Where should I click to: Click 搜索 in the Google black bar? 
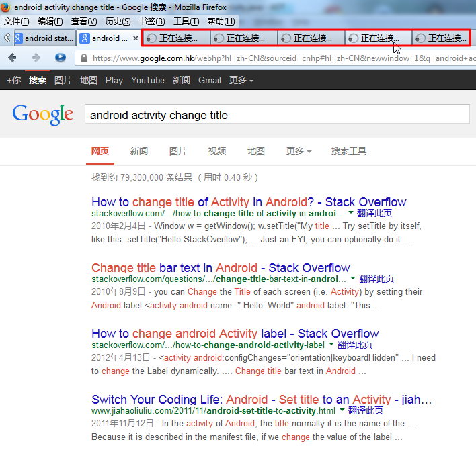point(38,80)
